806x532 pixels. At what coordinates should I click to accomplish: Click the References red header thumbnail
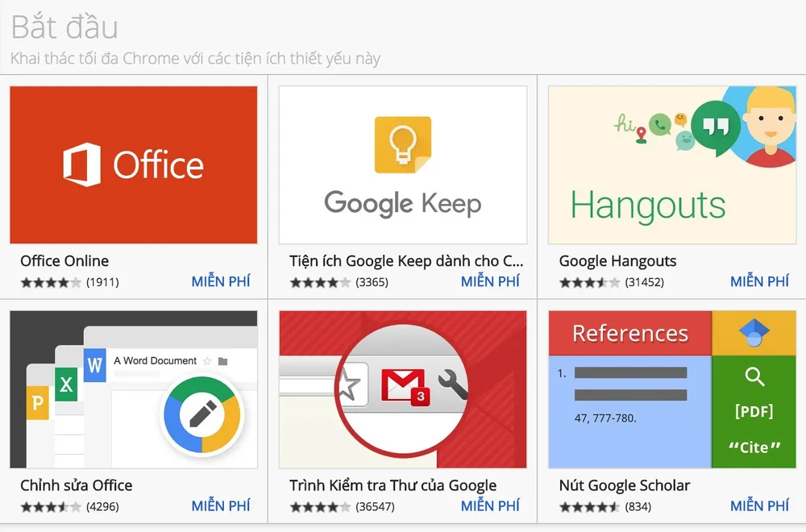pos(629,333)
